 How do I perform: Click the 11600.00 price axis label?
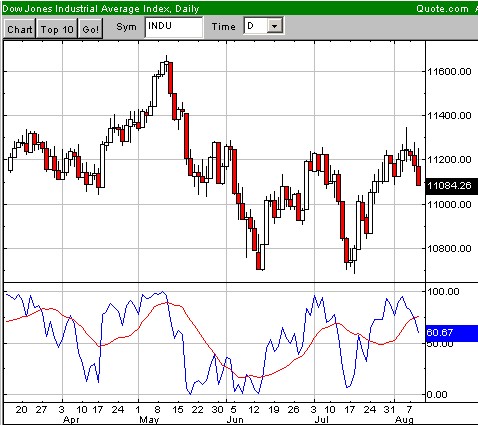tap(449, 71)
